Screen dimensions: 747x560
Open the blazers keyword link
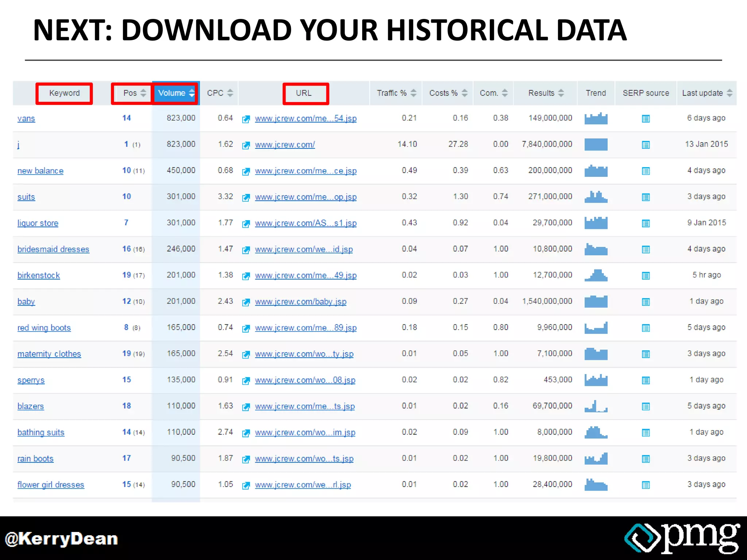31,407
